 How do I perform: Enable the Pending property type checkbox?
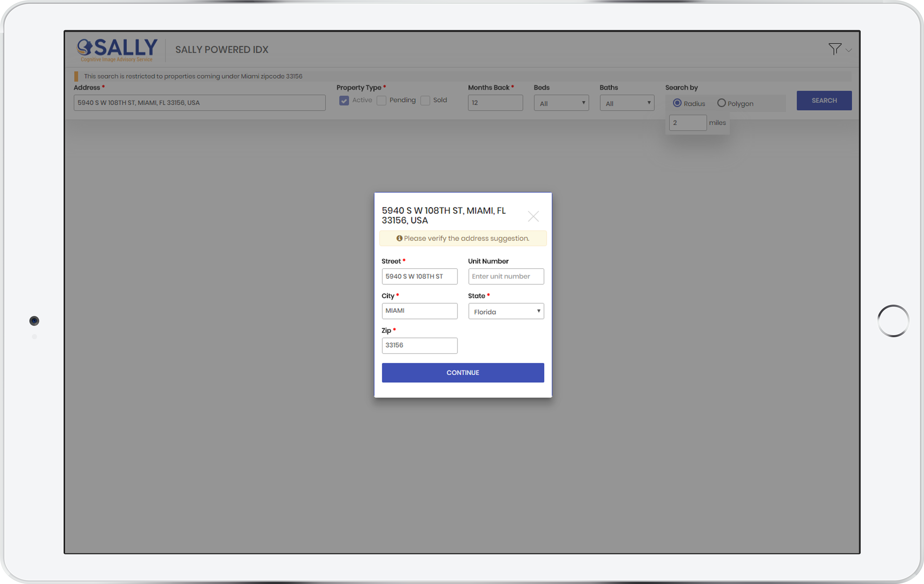click(381, 101)
